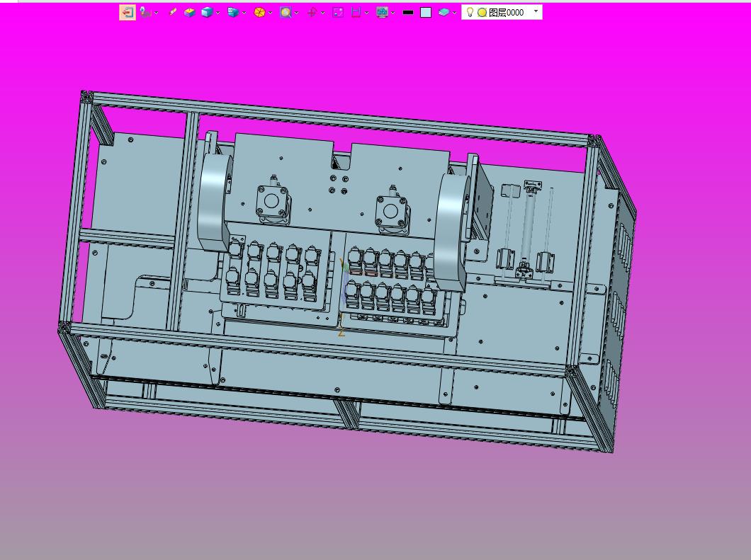Expand the view orientation dropdown arrow
The height and width of the screenshot is (560, 751).
(244, 13)
